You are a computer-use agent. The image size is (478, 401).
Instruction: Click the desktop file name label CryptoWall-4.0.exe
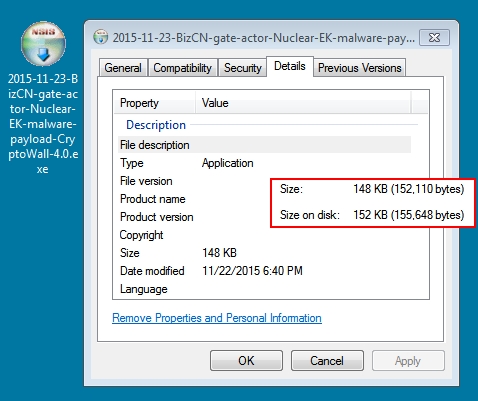pyautogui.click(x=43, y=124)
